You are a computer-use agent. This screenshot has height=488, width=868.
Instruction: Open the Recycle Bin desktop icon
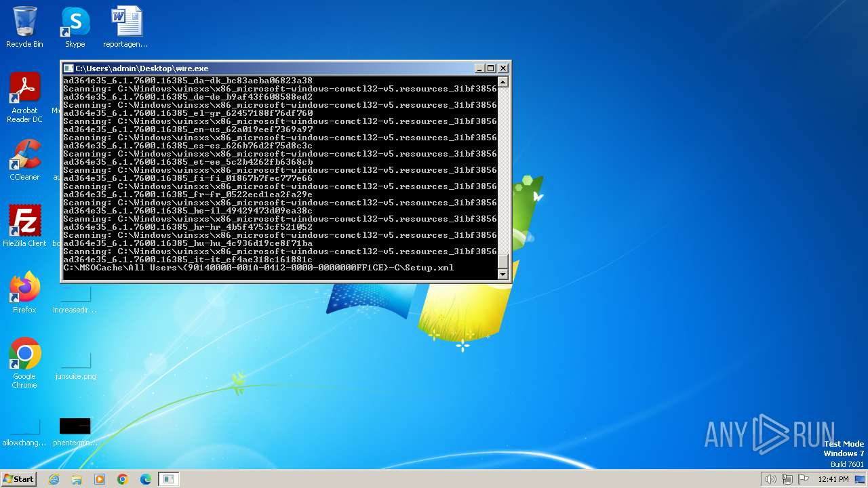(x=24, y=27)
